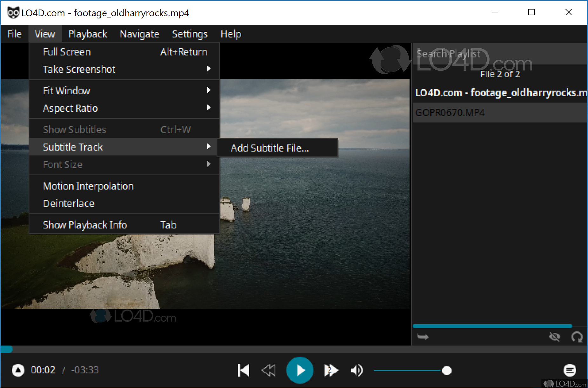This screenshot has width=588, height=388.
Task: Toggle Deinterlace on
Action: (69, 204)
